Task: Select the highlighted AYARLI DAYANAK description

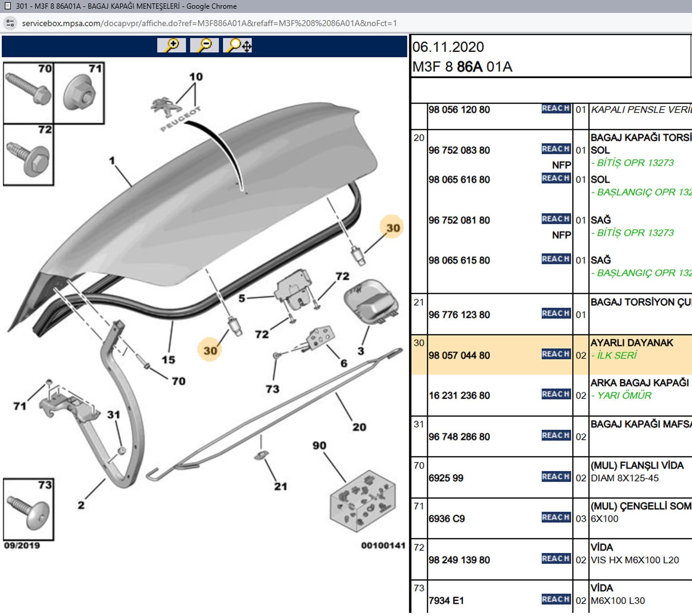Action: click(x=632, y=343)
